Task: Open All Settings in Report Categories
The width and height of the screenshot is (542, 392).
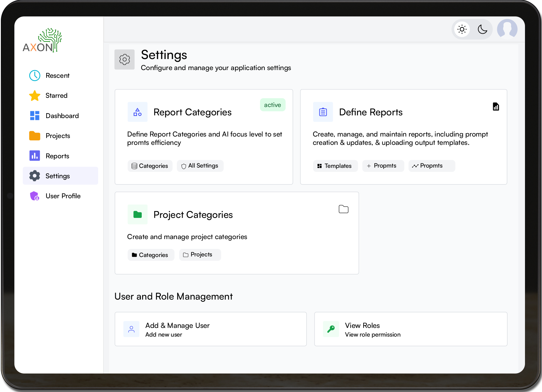Action: coord(200,166)
